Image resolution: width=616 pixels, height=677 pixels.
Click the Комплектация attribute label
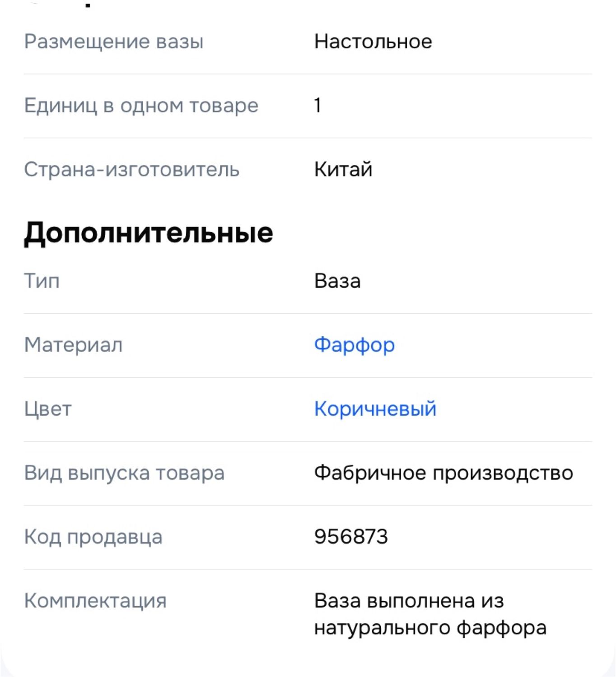point(95,601)
